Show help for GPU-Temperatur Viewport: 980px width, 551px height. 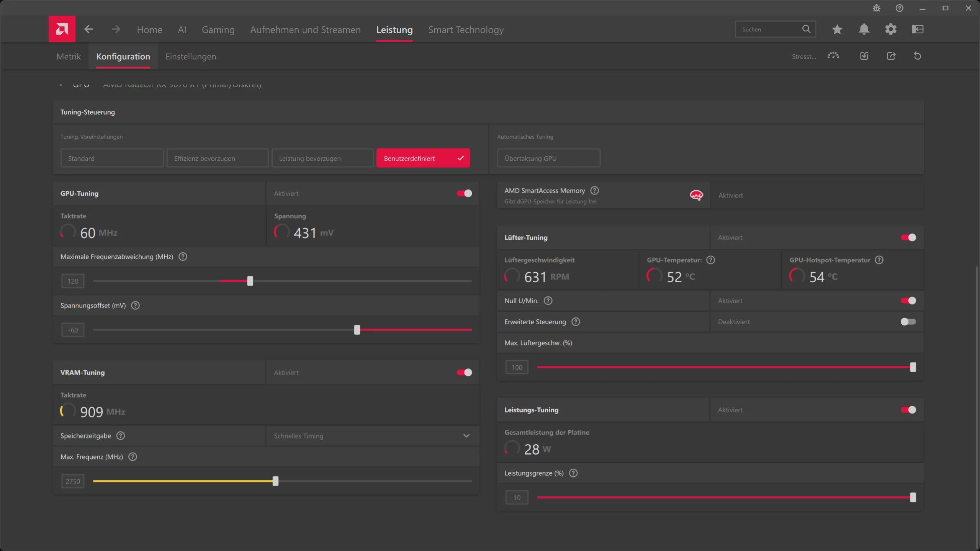click(711, 260)
